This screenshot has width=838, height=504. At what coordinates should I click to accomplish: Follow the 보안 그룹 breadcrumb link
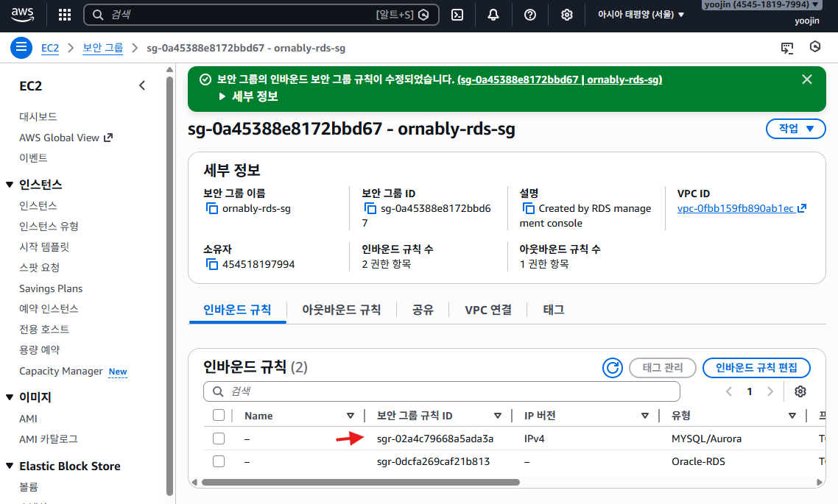(x=102, y=48)
